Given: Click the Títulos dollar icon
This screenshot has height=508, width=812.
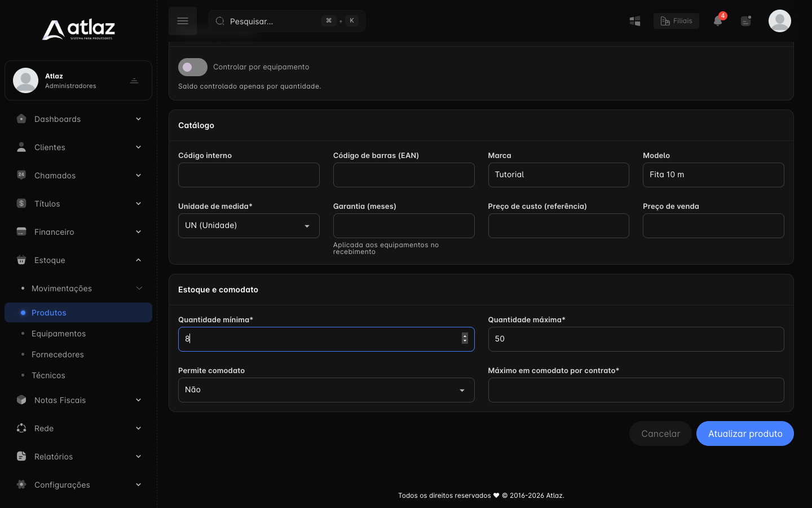Looking at the screenshot, I should (x=21, y=203).
